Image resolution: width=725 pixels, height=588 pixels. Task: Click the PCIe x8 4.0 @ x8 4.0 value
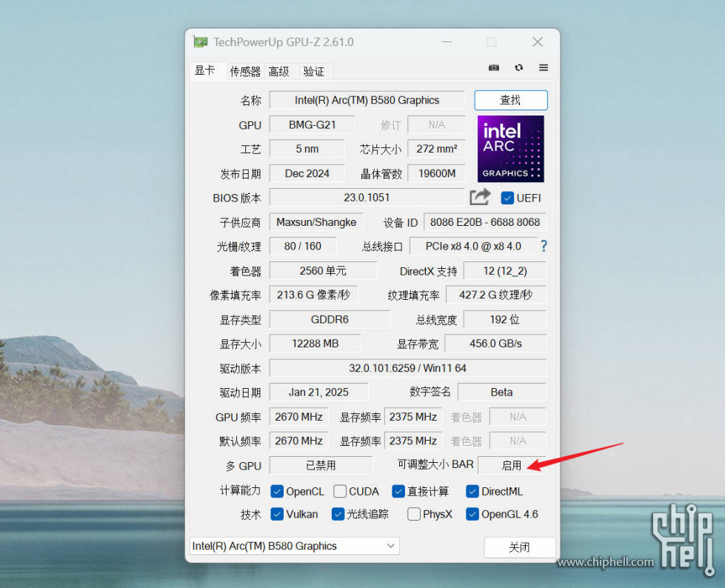pyautogui.click(x=473, y=247)
